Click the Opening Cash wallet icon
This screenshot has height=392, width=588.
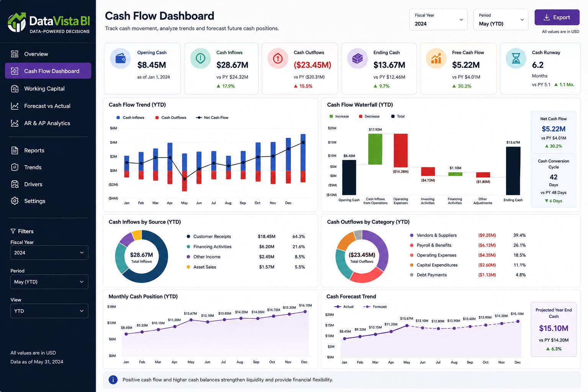[121, 59]
